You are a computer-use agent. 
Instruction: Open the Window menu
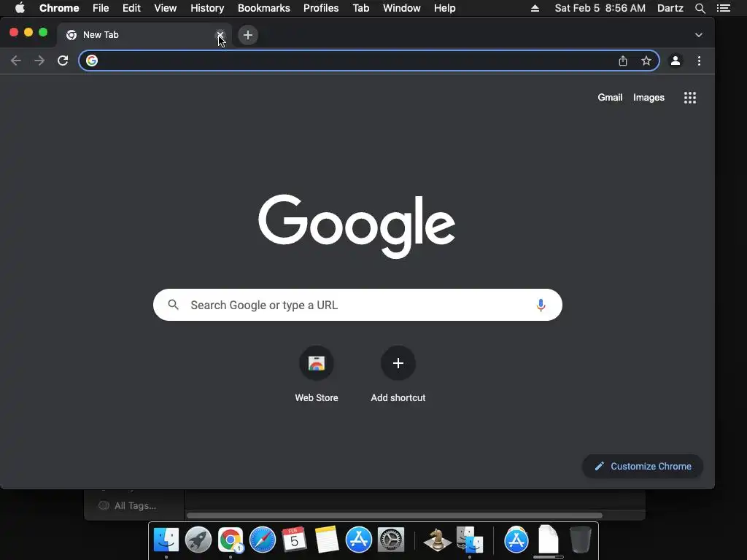(x=402, y=8)
